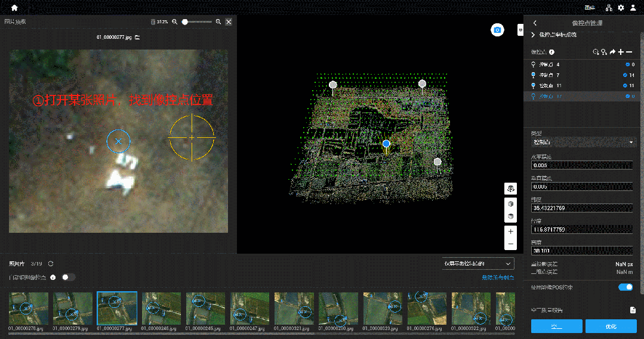Image resolution: width=644 pixels, height=339 pixels.
Task: Remove control point using the minus icon
Action: pyautogui.click(x=629, y=52)
